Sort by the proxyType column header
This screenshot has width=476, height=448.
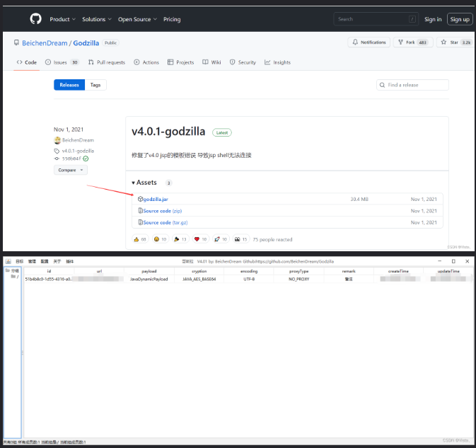[x=298, y=271]
